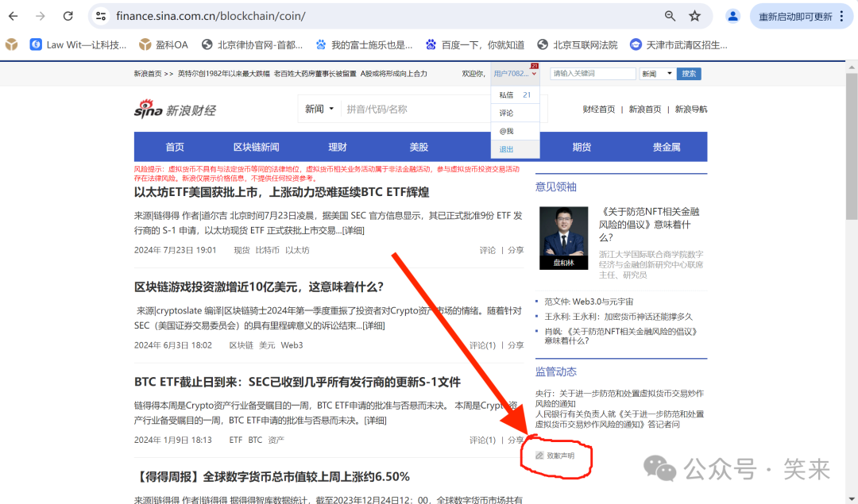Open the 区块链新闻 navigation tab
Viewport: 858px width, 504px height.
tap(256, 147)
